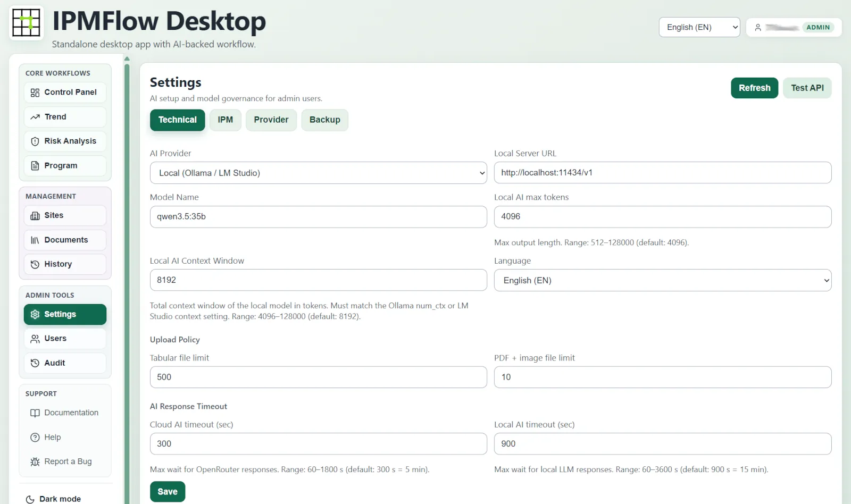The image size is (851, 504).
Task: Click the Refresh button
Action: [755, 88]
